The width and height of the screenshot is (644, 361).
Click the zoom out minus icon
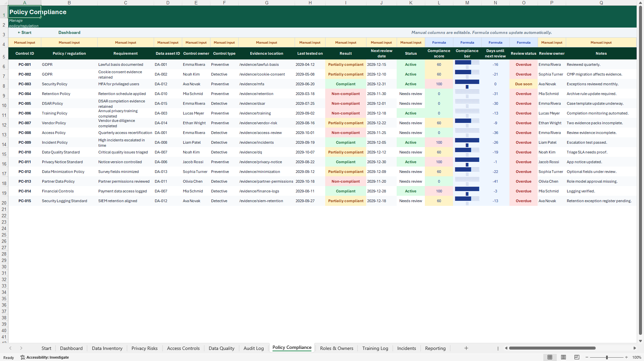pyautogui.click(x=587, y=357)
